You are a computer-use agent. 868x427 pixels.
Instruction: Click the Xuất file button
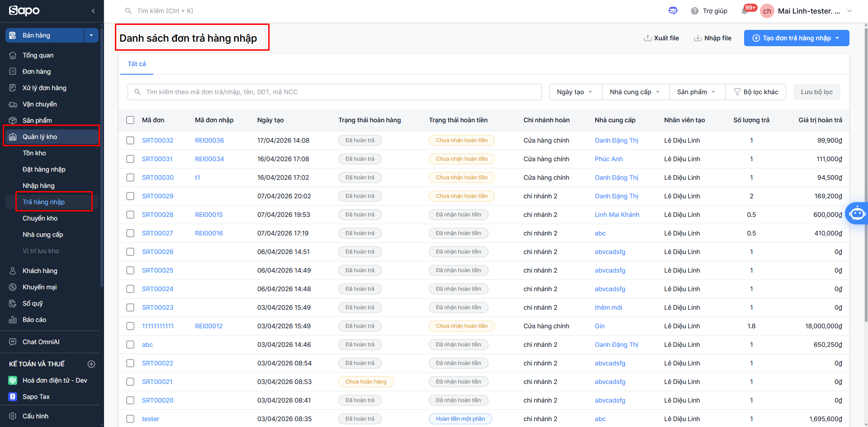pyautogui.click(x=661, y=38)
